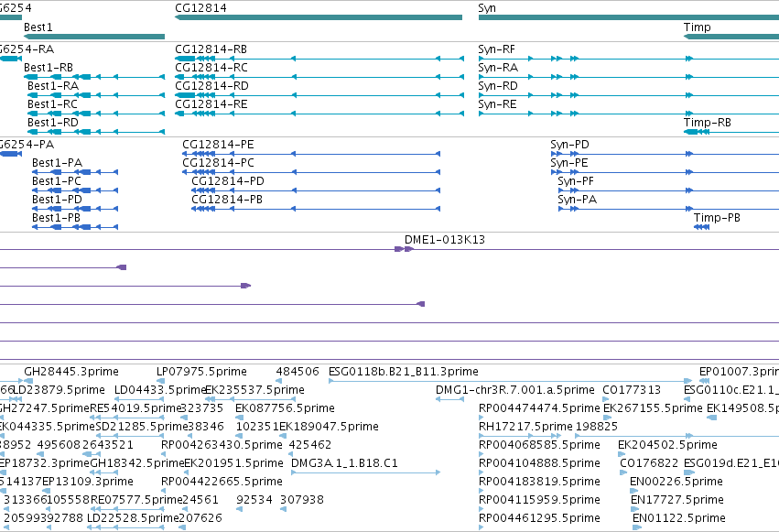This screenshot has width=779, height=532.
Task: Click the Best1-RD transcript label
Action: pyautogui.click(x=53, y=123)
